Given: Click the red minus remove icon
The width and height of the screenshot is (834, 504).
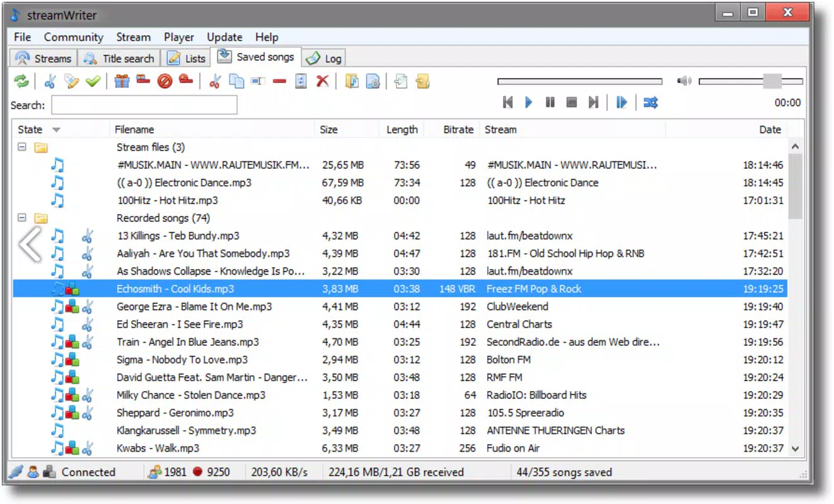Looking at the screenshot, I should (x=280, y=81).
